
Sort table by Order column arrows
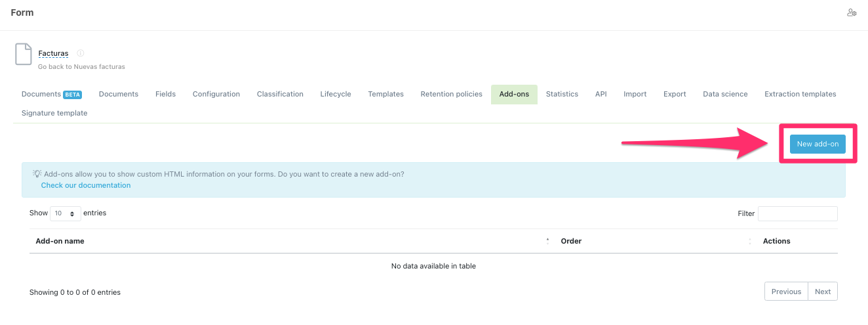(x=749, y=241)
